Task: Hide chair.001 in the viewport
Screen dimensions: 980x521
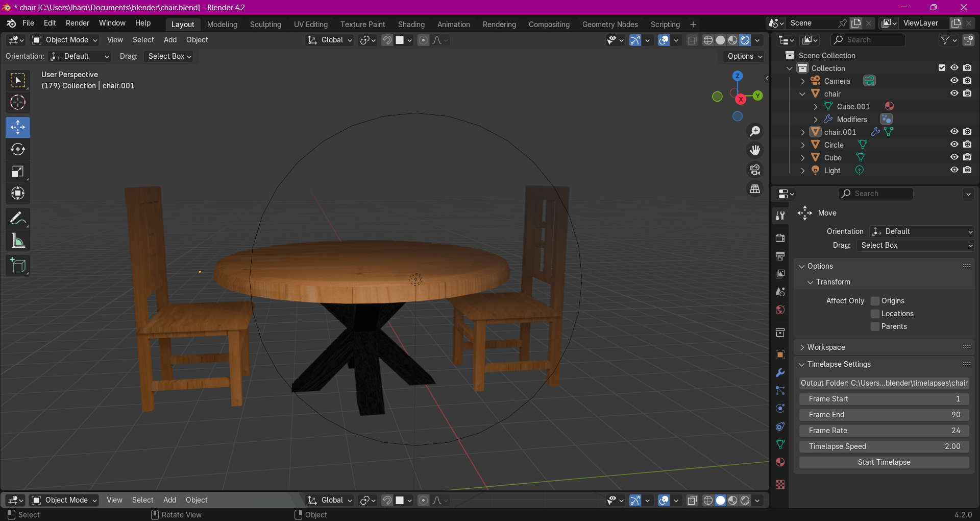Action: (x=954, y=132)
